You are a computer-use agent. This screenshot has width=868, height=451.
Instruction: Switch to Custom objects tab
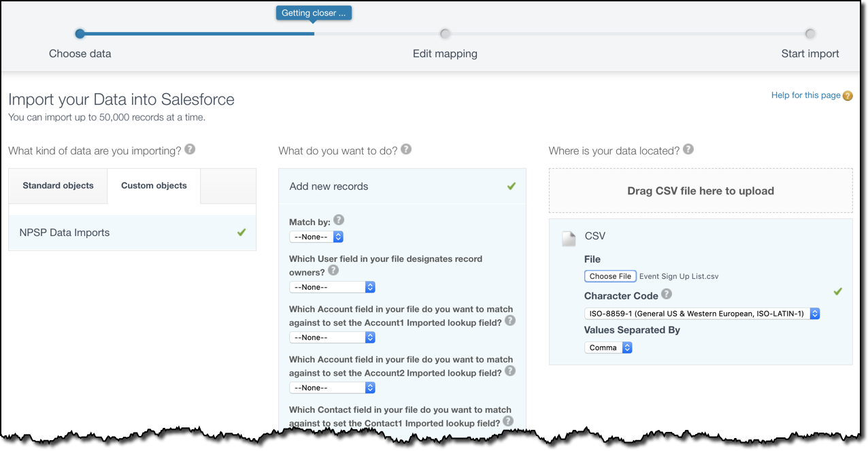154,186
